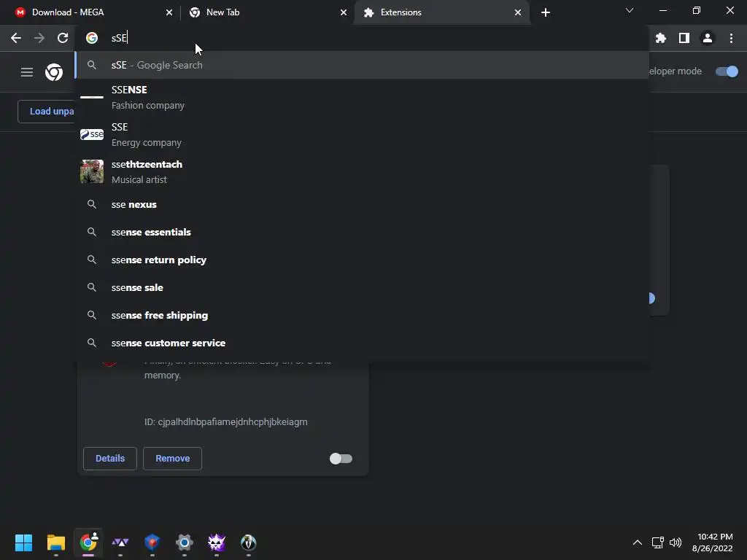Open File Explorer from taskbar
The image size is (747, 560).
(55, 542)
